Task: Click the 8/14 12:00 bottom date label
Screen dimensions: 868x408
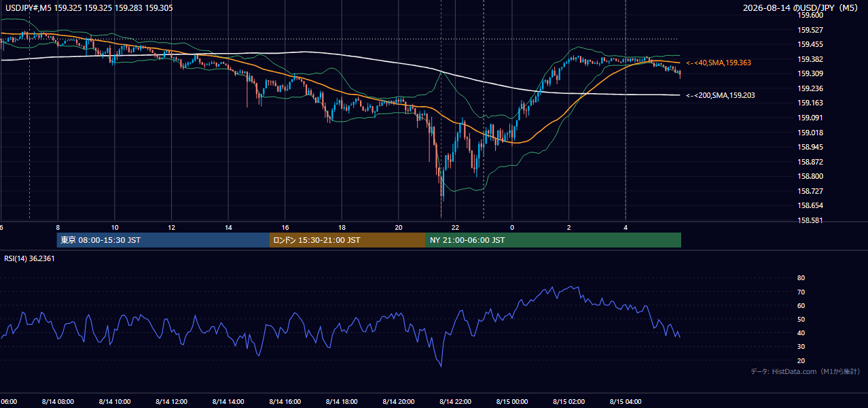Action: click(171, 401)
